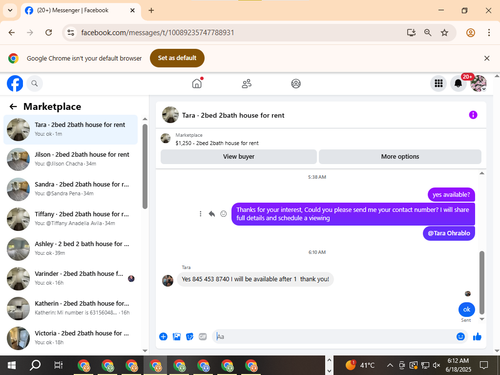Go back using the Marketplace arrow
This screenshot has width=500, height=375.
pos(13,107)
